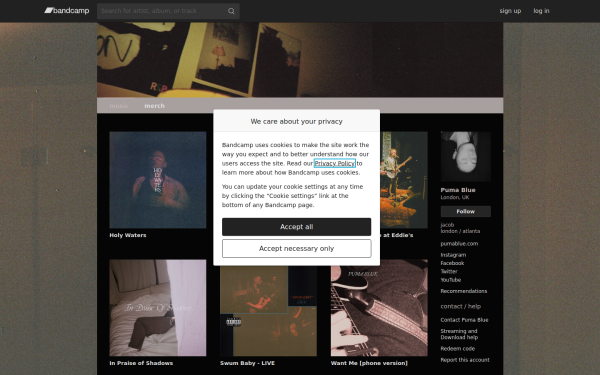Open the sign up link
The height and width of the screenshot is (375, 600).
click(510, 11)
